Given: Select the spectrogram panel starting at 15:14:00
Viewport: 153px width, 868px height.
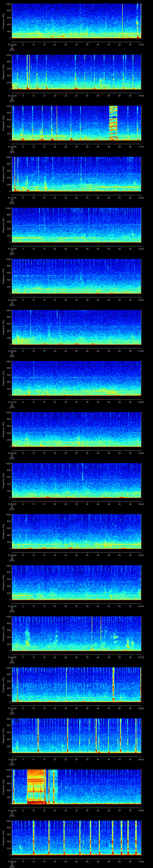Looking at the screenshot, I should pyautogui.click(x=76, y=21).
